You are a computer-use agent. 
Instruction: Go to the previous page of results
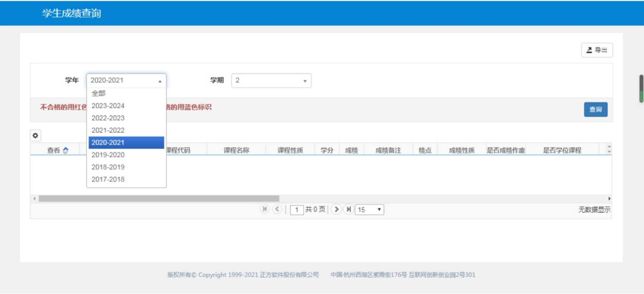[x=277, y=209]
